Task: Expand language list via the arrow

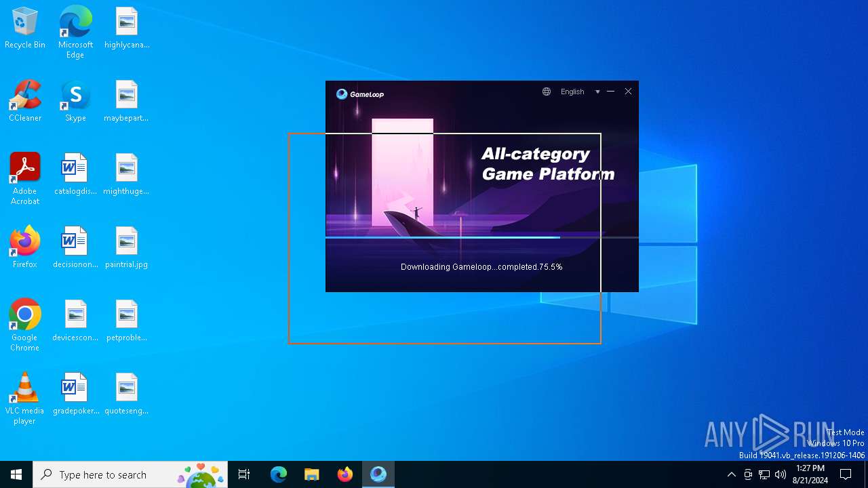Action: point(597,91)
